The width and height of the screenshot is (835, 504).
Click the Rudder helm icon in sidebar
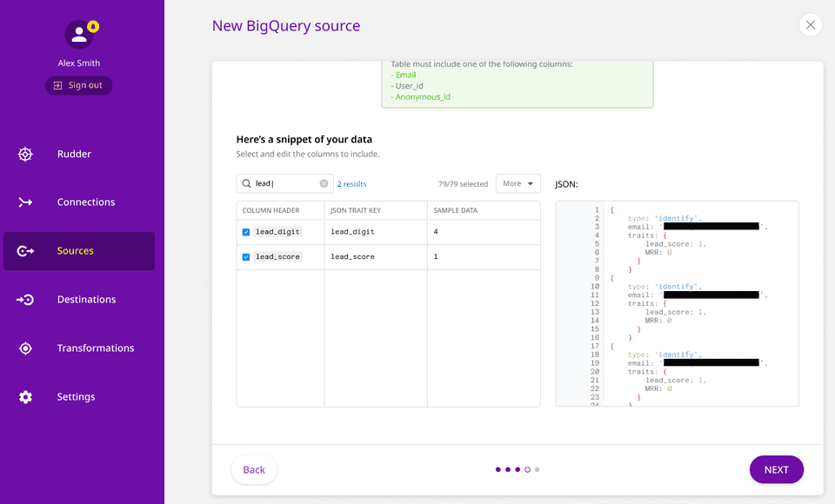pyautogui.click(x=25, y=155)
